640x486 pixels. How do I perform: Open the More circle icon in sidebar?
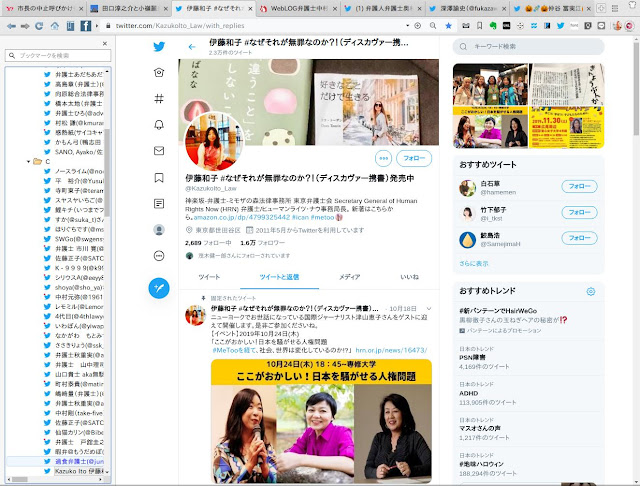159,256
